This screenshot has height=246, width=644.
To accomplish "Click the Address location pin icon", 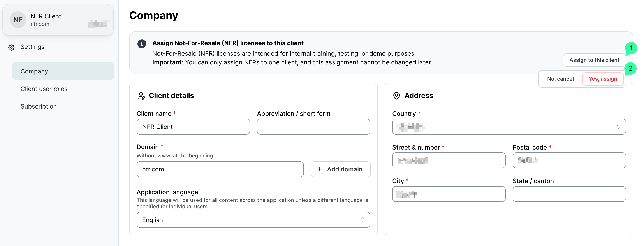I will coord(396,95).
